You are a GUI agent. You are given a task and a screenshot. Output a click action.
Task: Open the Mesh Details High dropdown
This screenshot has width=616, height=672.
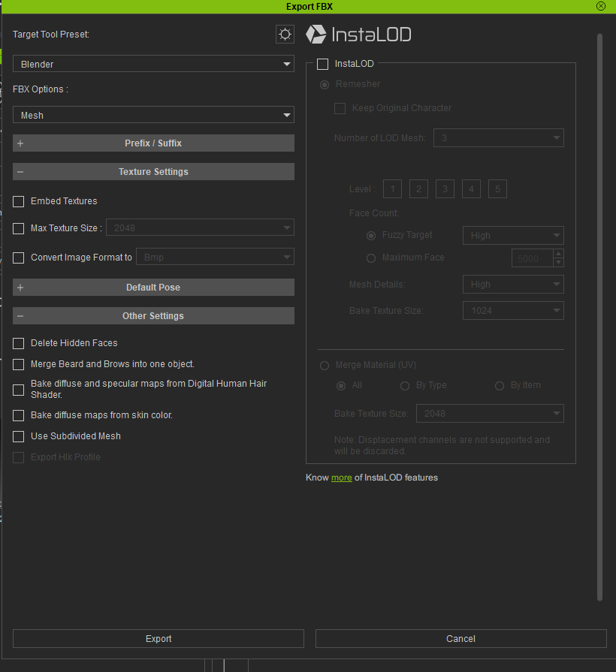click(513, 284)
